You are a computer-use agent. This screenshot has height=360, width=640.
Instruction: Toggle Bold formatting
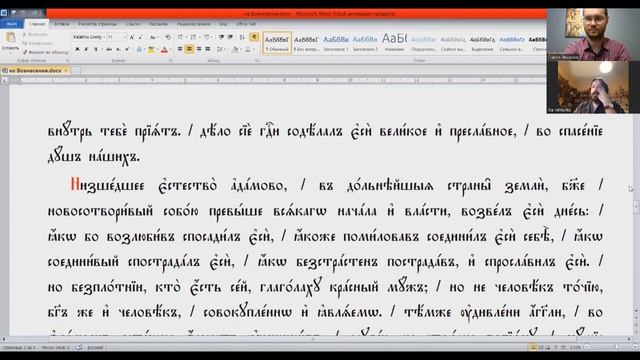coord(77,49)
